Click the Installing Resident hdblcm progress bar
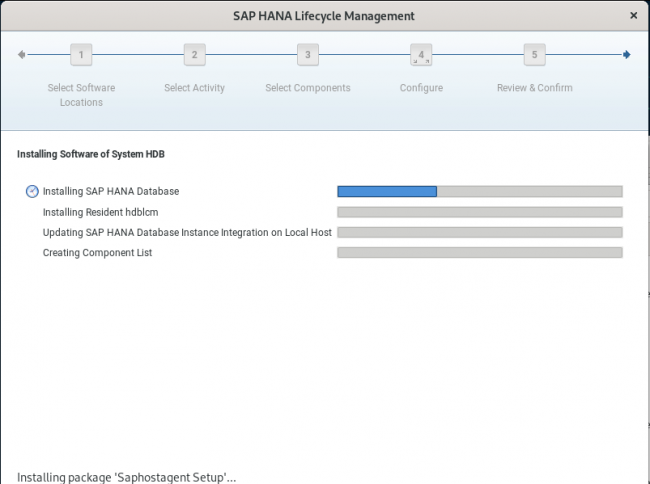The image size is (650, 484). point(480,212)
